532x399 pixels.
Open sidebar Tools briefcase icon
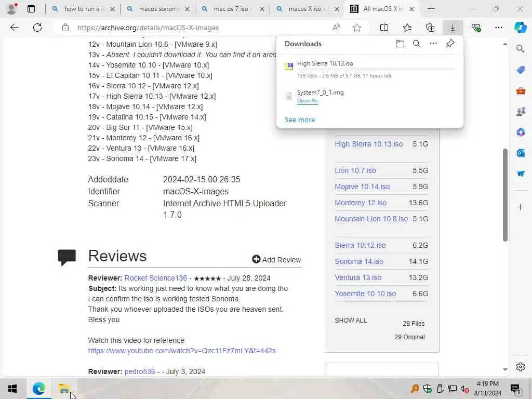pos(521,90)
